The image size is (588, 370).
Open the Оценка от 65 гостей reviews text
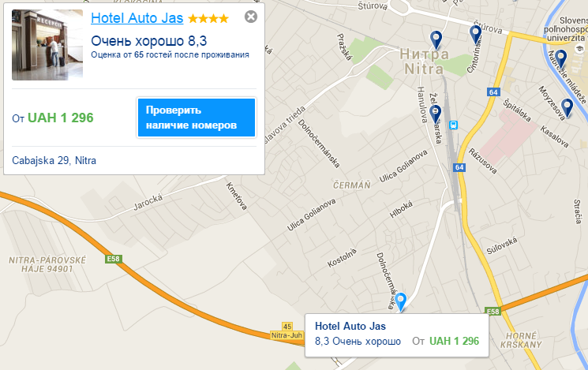click(170, 54)
